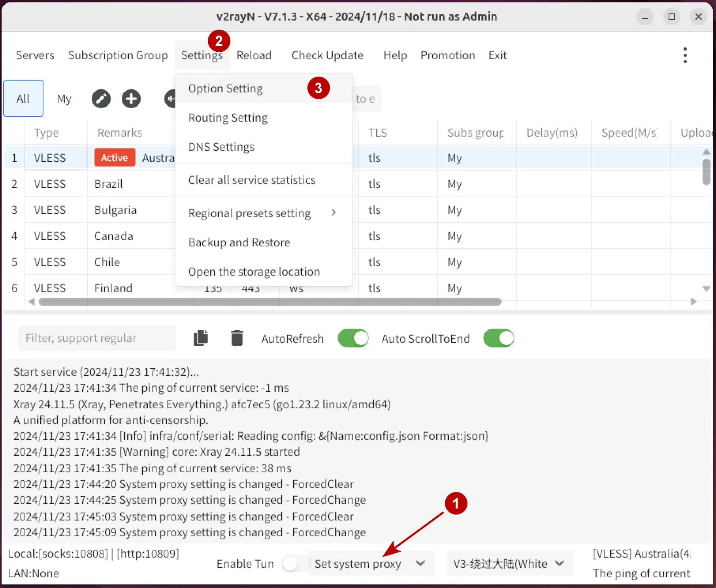Image resolution: width=716 pixels, height=588 pixels.
Task: Click Reload in the menu bar
Action: (254, 55)
